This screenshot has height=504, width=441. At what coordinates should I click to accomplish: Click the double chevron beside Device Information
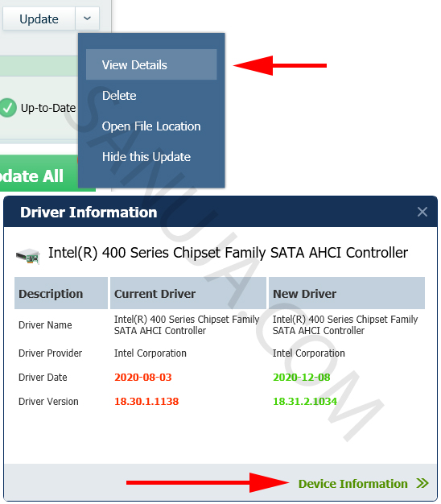coord(422,483)
